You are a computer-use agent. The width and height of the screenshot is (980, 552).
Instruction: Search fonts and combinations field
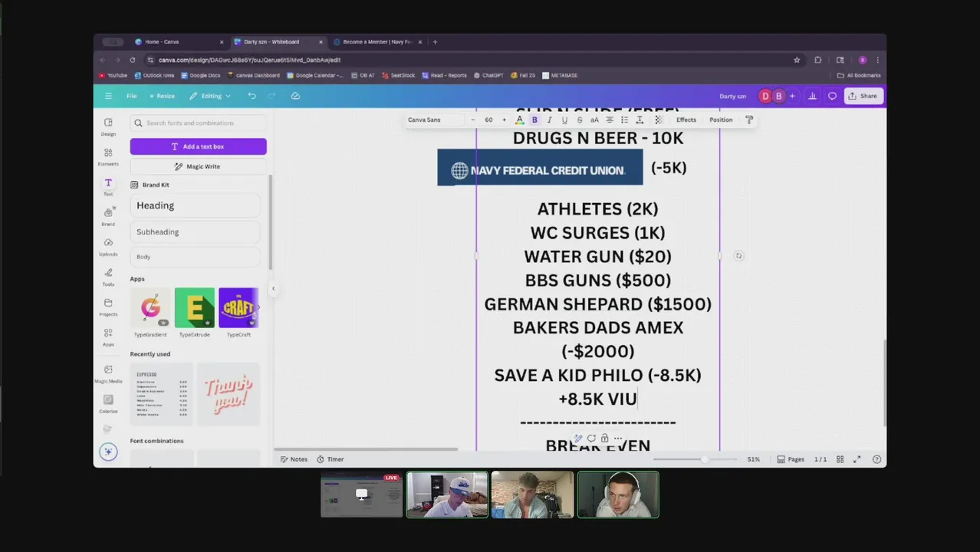coord(198,123)
